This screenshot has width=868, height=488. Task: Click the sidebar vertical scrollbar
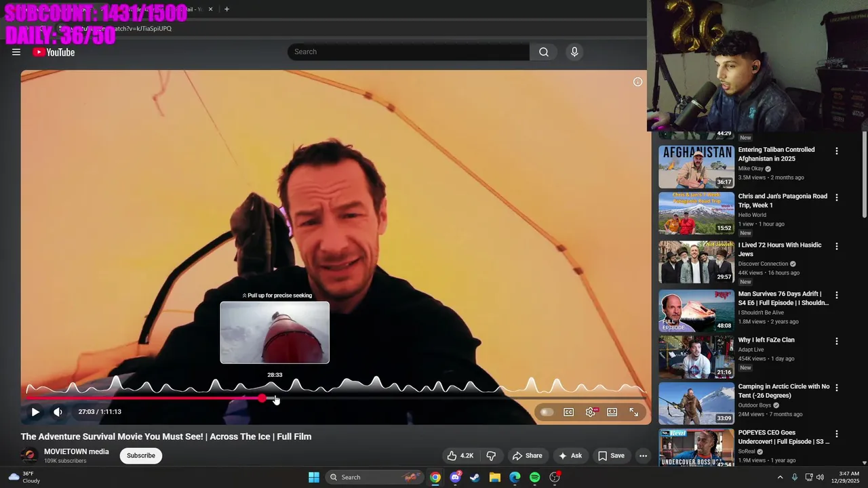pyautogui.click(x=864, y=175)
